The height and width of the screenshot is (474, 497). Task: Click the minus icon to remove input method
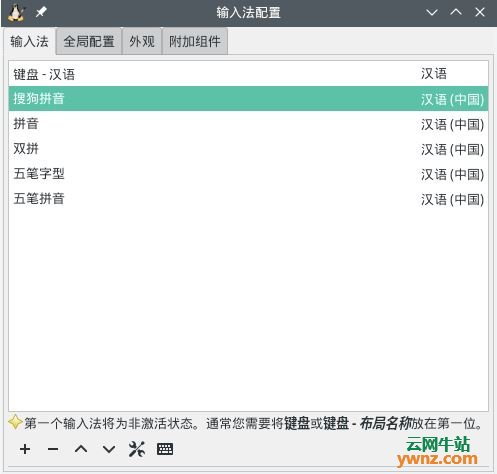click(53, 449)
